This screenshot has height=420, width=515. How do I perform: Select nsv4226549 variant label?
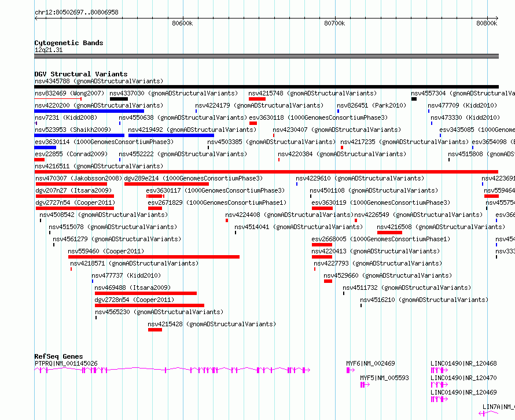coord(418,215)
